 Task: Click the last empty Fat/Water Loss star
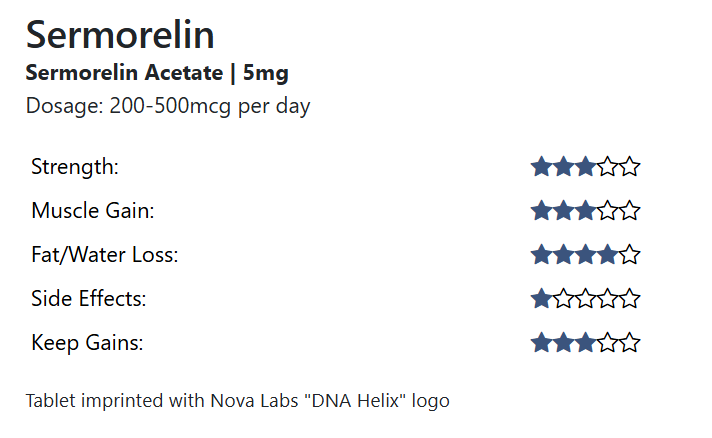pyautogui.click(x=629, y=255)
